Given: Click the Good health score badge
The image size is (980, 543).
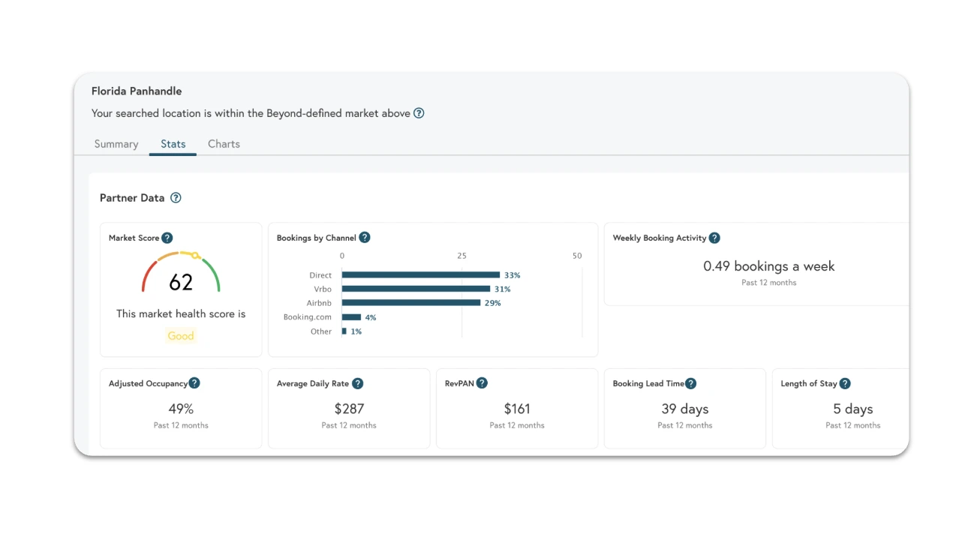Looking at the screenshot, I should (x=180, y=335).
